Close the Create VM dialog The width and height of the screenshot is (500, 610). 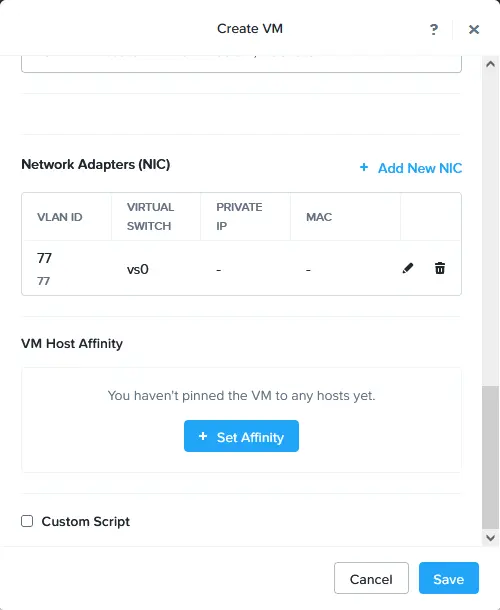(474, 30)
